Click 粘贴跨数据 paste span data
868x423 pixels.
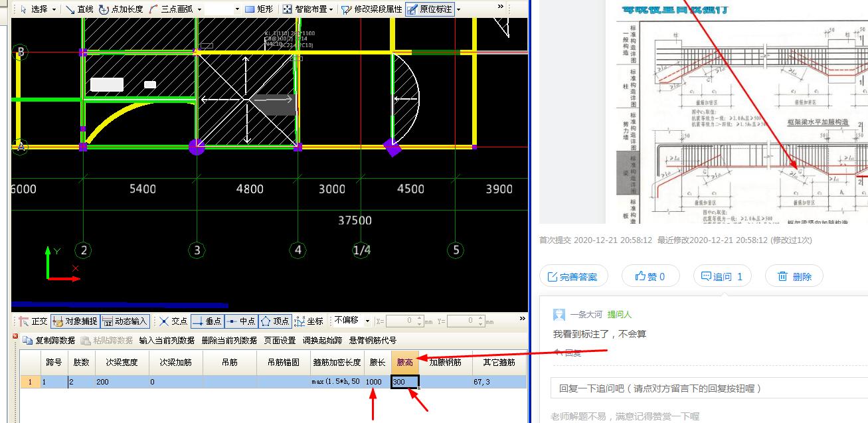[106, 341]
